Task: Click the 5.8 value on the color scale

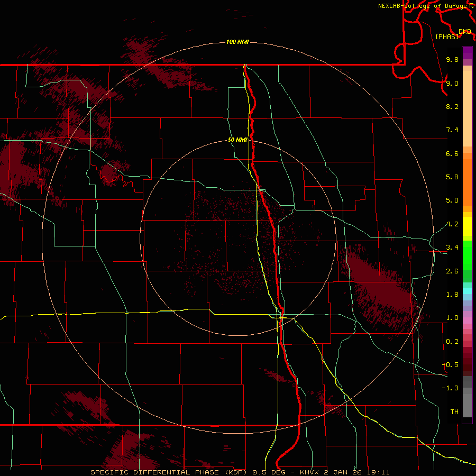Action: click(x=452, y=177)
